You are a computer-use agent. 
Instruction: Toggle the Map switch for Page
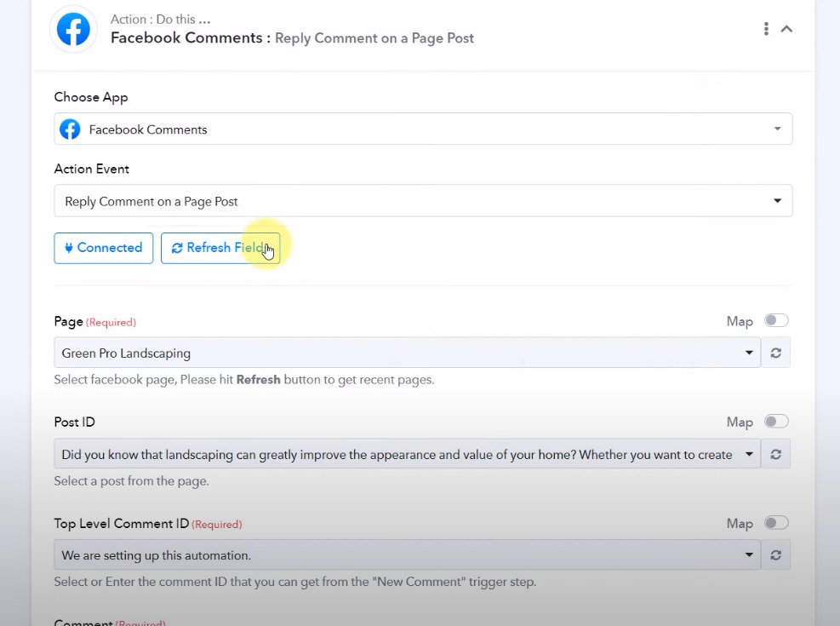click(x=776, y=320)
